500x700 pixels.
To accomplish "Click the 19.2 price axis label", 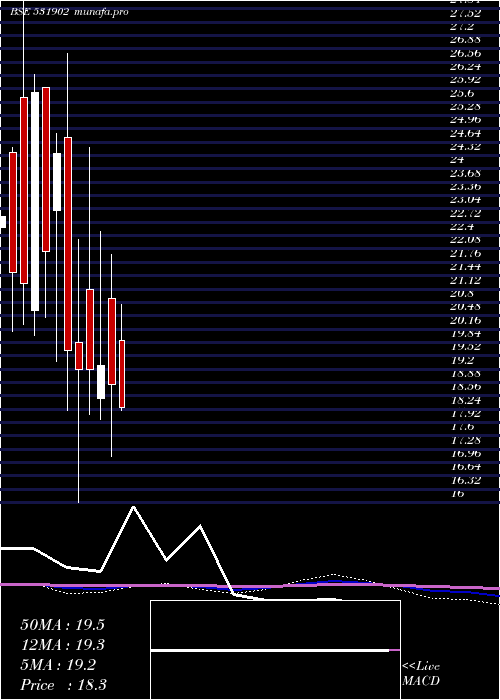I will coord(462,360).
